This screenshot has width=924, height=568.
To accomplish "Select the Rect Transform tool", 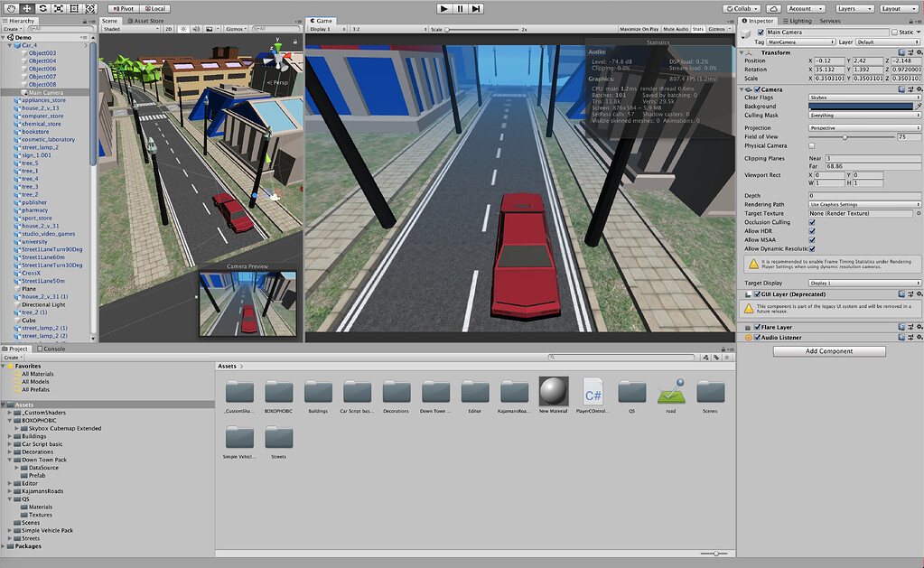I will pyautogui.click(x=73, y=8).
